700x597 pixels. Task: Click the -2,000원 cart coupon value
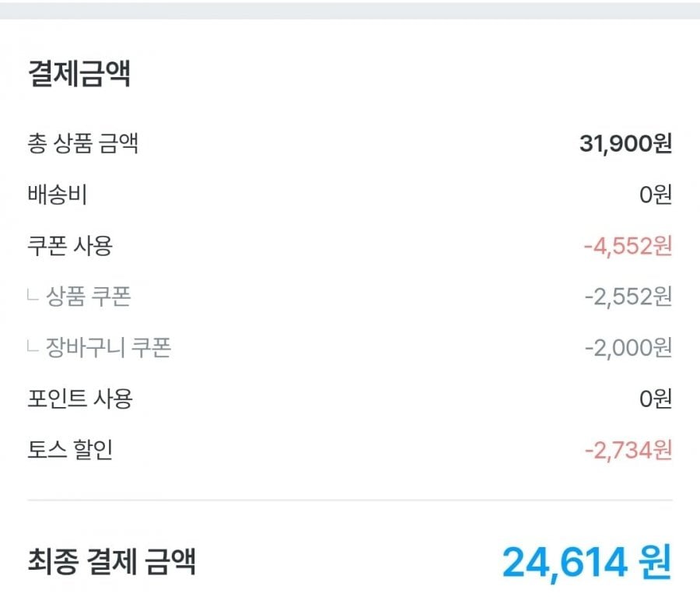click(x=627, y=348)
